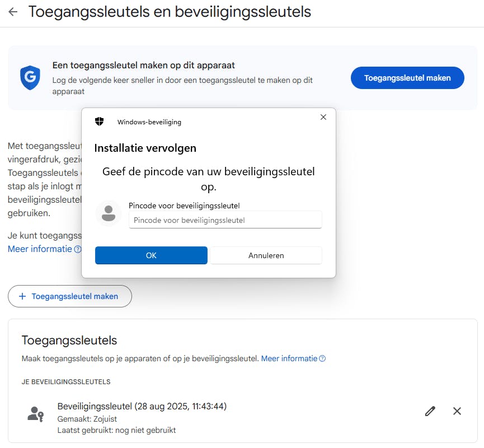The width and height of the screenshot is (484, 448).
Task: Confirm the pincode with OK
Action: point(151,255)
